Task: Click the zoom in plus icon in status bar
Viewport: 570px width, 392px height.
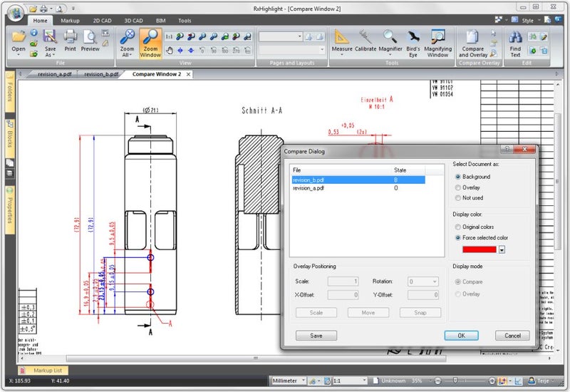Action: 492,381
